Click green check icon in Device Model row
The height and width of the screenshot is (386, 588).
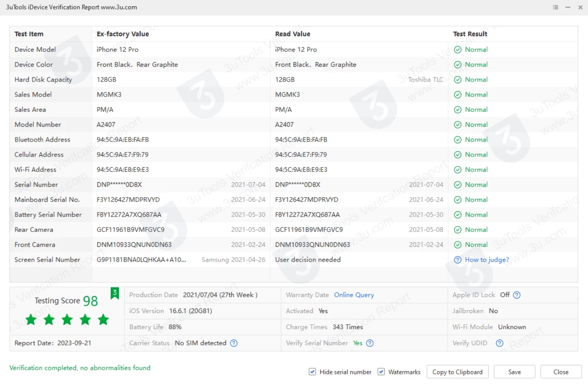click(458, 50)
